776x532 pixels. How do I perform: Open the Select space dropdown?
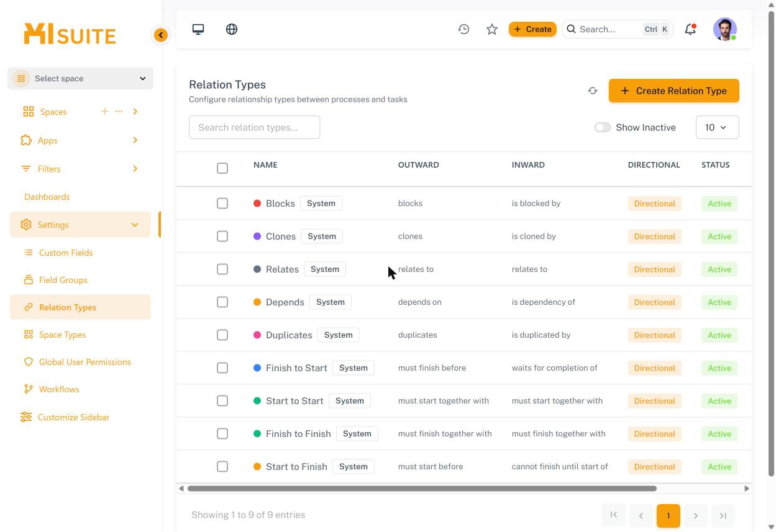coord(80,78)
